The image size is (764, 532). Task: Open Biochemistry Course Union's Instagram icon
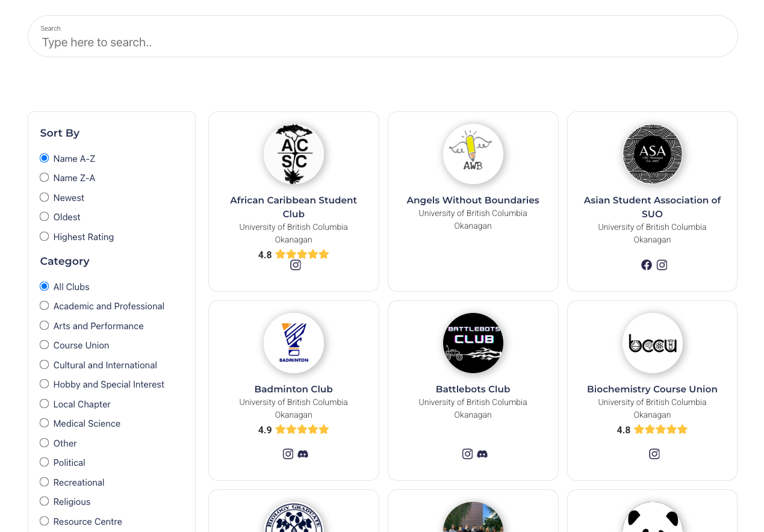coord(654,454)
